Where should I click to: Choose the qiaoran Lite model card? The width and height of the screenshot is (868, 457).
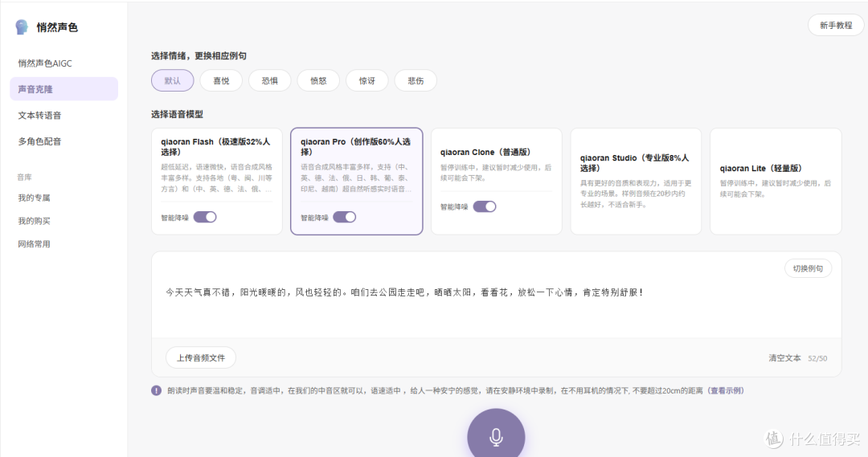click(x=776, y=182)
